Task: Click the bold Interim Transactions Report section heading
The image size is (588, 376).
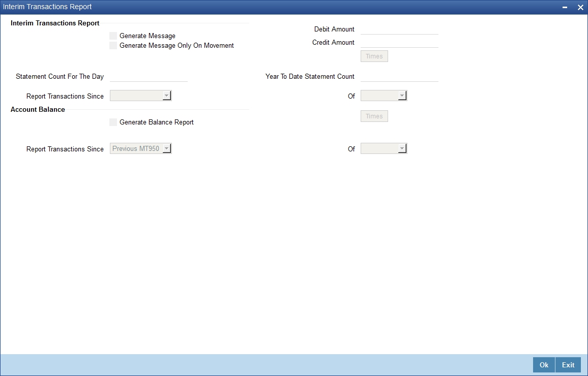Action: [55, 23]
